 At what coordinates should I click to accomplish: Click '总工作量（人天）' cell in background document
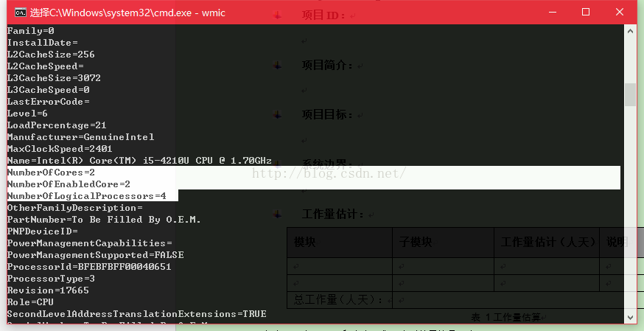tap(338, 300)
